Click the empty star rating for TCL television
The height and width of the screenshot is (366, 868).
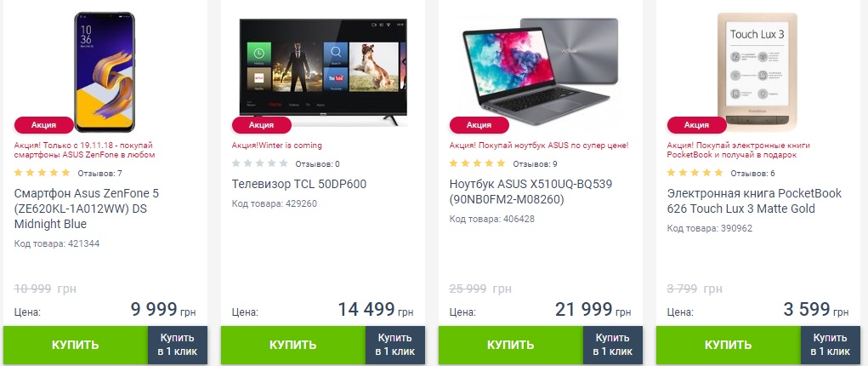[259, 163]
